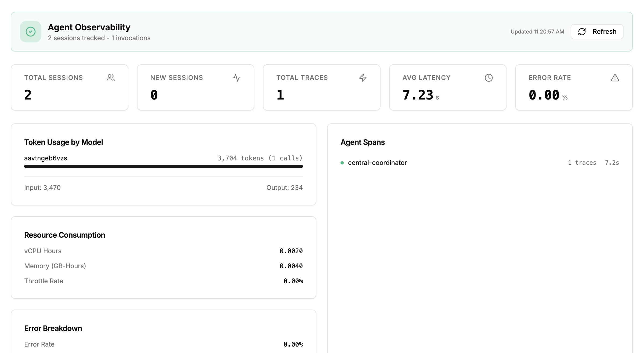Click the green dot beside central-coordinator
The height and width of the screenshot is (353, 644).
click(x=342, y=163)
